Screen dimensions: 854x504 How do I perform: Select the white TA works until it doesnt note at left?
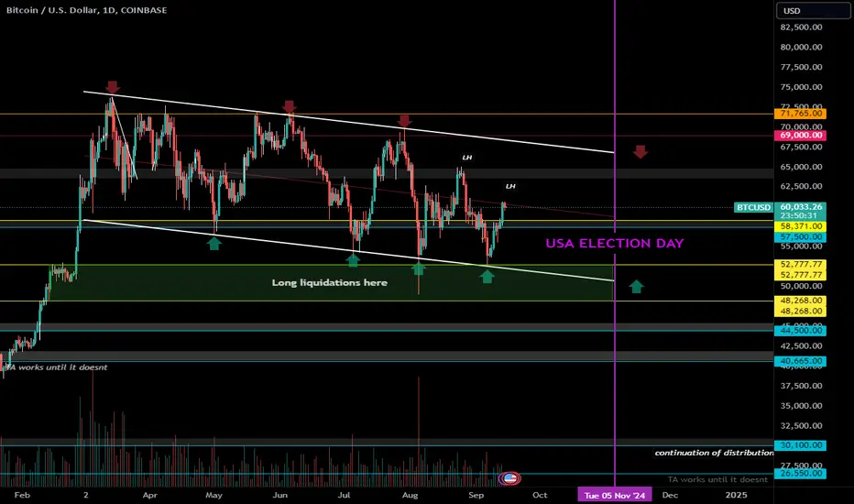click(x=56, y=367)
